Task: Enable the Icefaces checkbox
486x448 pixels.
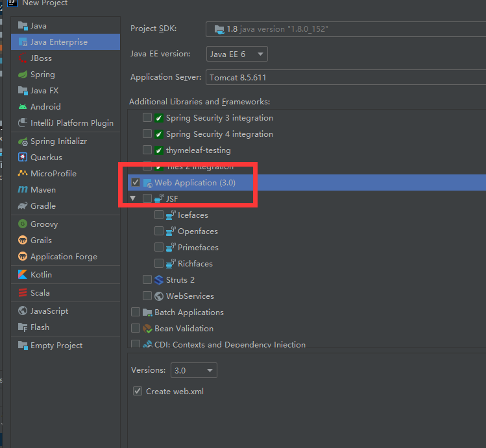Action: coord(159,215)
